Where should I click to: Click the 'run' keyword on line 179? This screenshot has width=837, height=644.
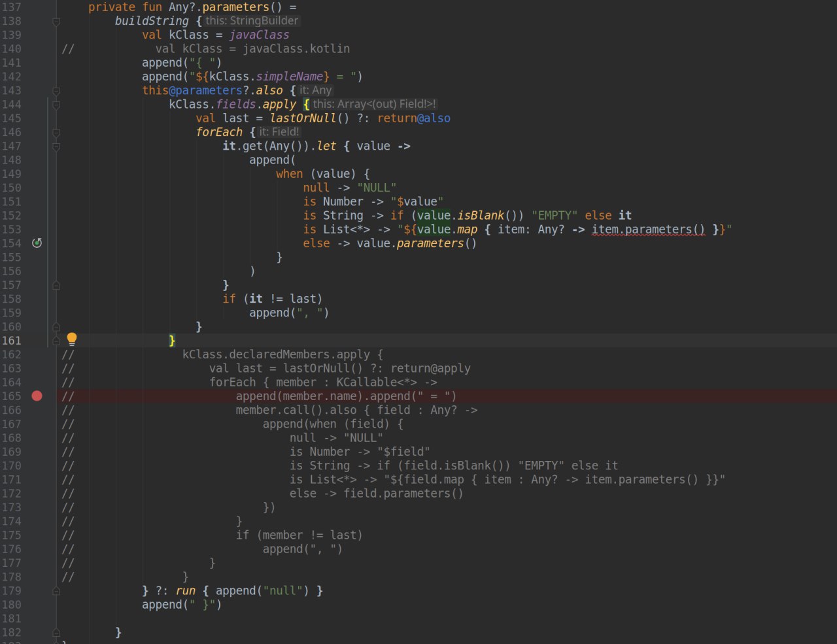pyautogui.click(x=186, y=591)
